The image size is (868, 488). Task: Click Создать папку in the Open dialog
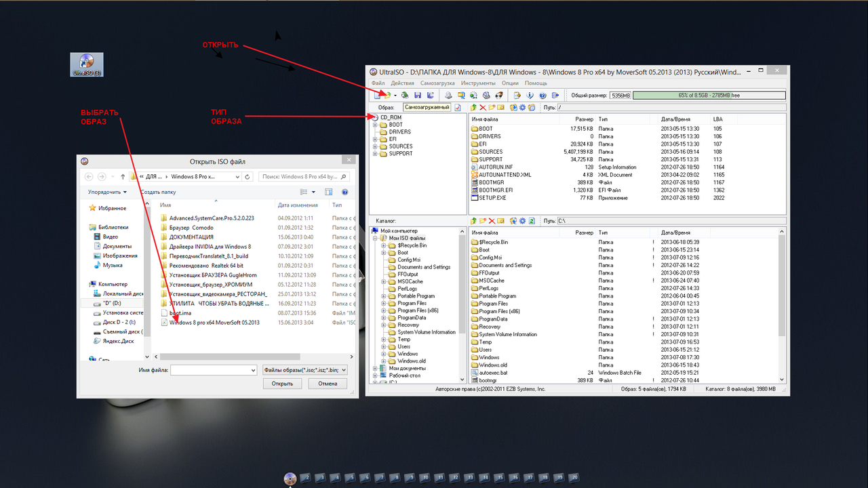point(158,192)
